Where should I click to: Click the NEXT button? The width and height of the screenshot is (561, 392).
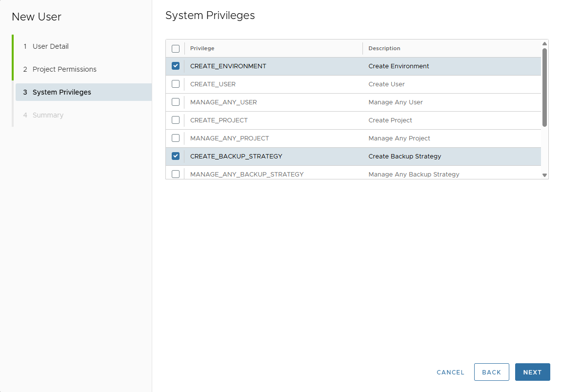[x=532, y=372]
